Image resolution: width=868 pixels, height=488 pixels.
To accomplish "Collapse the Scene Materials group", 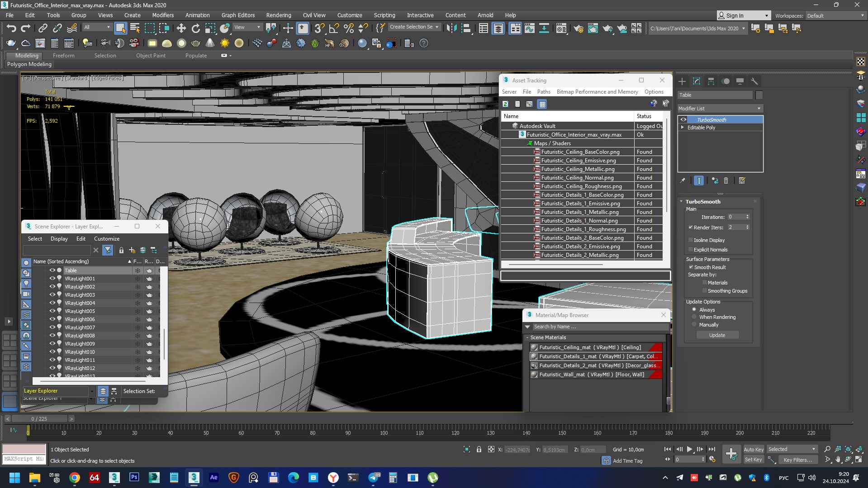I will coord(527,337).
